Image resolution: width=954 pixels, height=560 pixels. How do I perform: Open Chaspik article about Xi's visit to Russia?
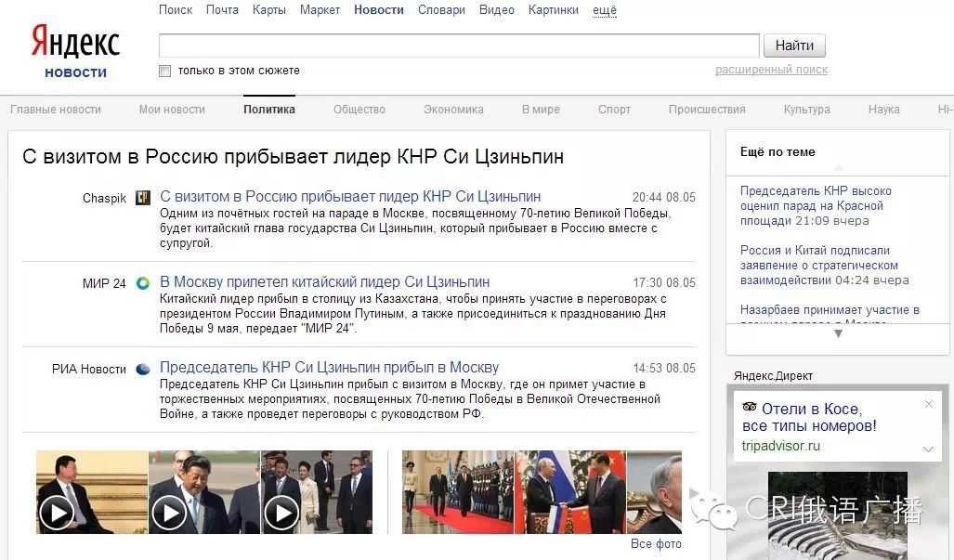[350, 196]
